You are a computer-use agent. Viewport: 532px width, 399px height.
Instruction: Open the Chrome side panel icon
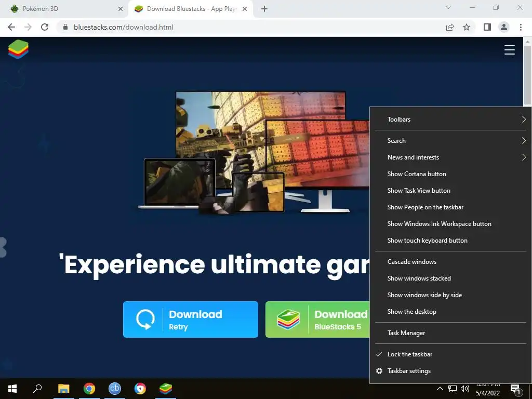coord(487,27)
